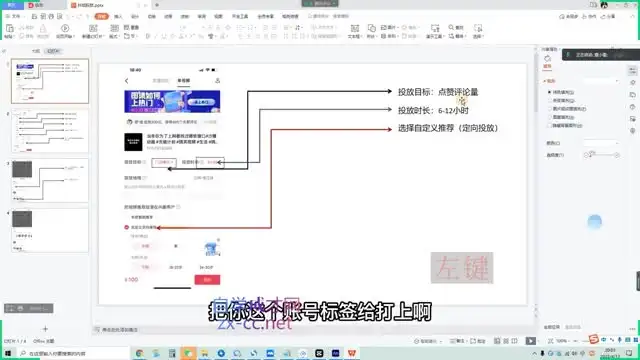640x360 pixels.
Task: Add a new slide with the plus button
Action: click(x=45, y=329)
